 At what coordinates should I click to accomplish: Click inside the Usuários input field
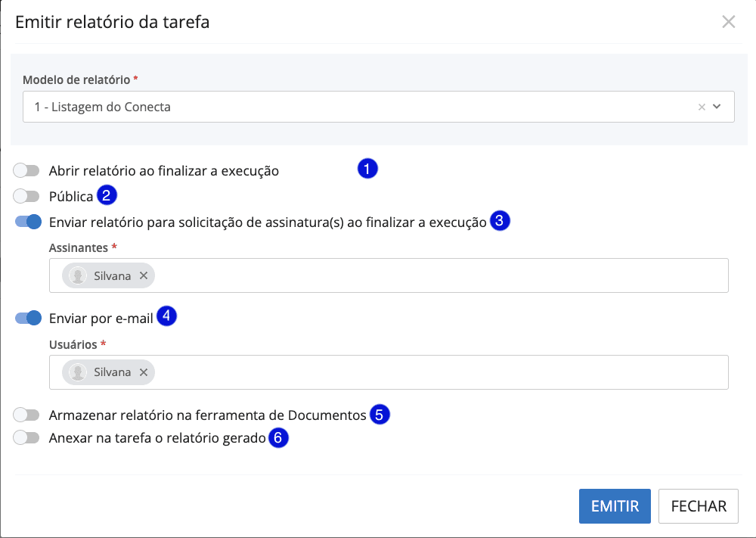coord(438,372)
